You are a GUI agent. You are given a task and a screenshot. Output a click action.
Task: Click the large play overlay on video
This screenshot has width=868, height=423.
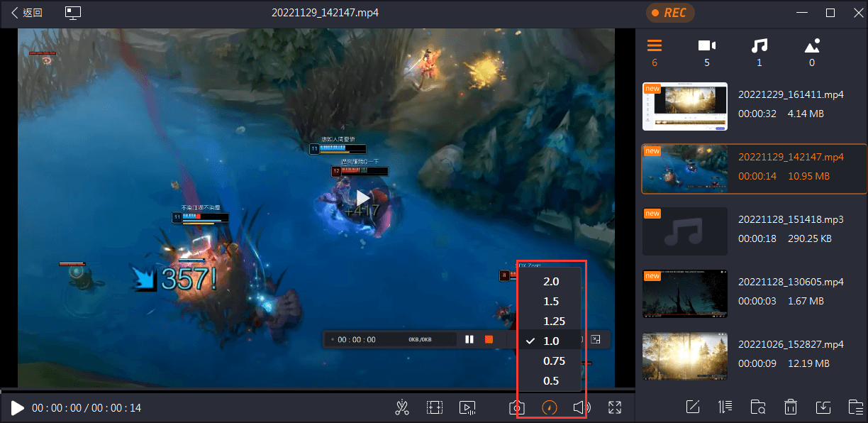pos(363,198)
